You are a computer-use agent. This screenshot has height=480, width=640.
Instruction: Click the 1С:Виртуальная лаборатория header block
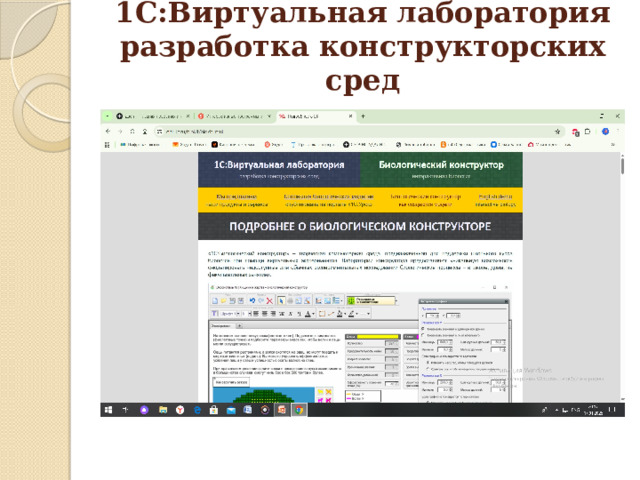coord(279,169)
